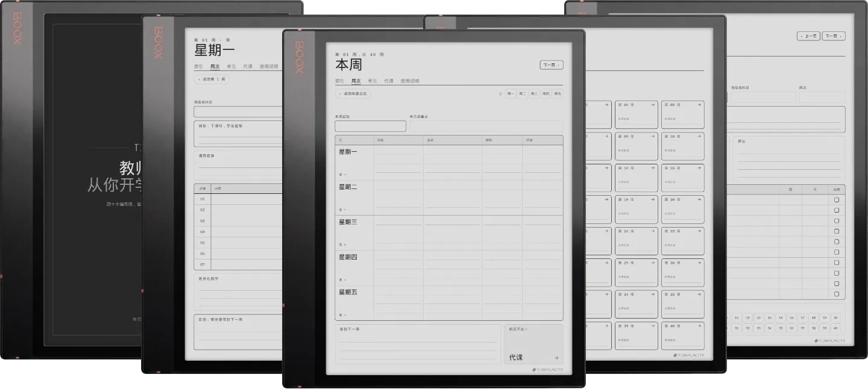Click the arrow on the 第 20 周 card

tap(698, 199)
